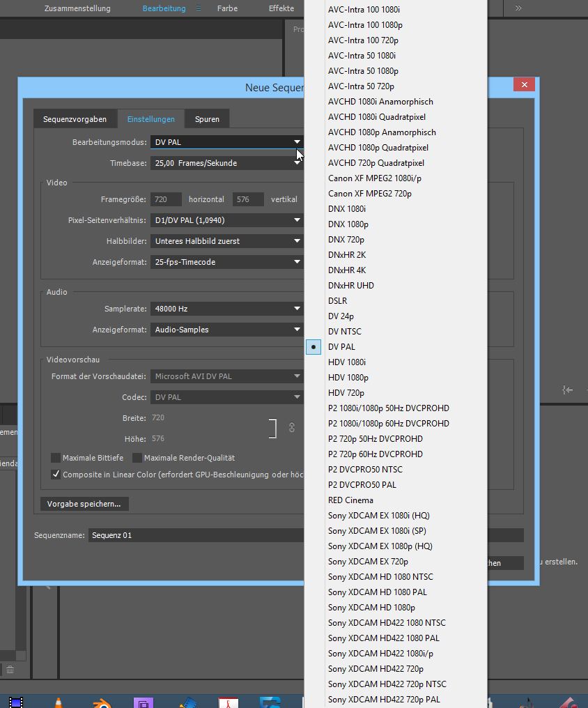The image size is (588, 708).
Task: Expand the Samplerate dropdown
Action: pyautogui.click(x=226, y=309)
